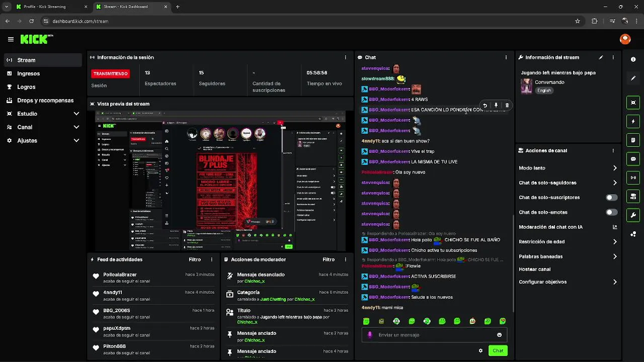
Task: Open Chat de solo-seguidores options
Action: click(568, 183)
